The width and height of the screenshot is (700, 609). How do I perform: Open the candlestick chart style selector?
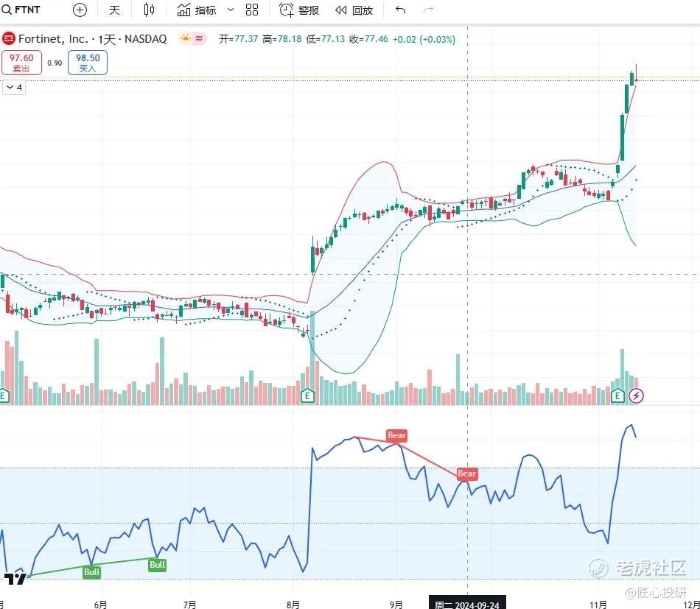point(150,10)
